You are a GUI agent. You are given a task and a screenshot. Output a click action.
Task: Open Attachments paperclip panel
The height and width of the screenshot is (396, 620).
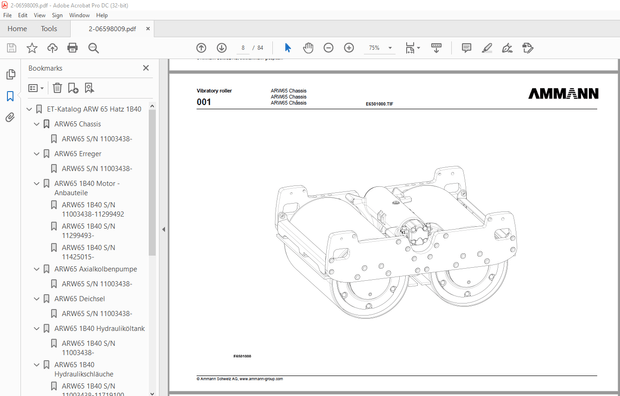[x=10, y=117]
